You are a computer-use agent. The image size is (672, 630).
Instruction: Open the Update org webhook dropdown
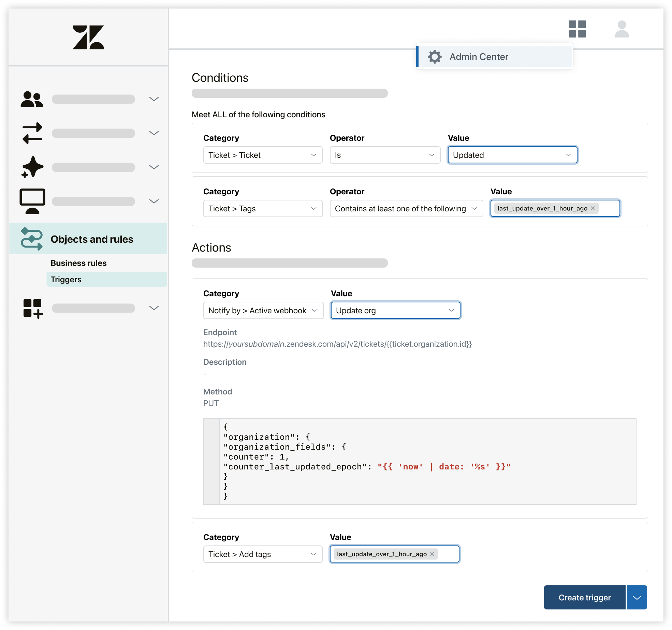(395, 311)
